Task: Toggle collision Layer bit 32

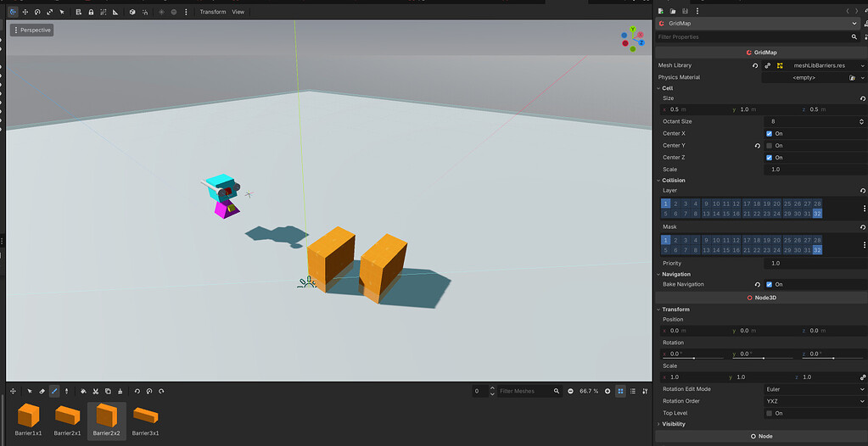Action: click(817, 214)
